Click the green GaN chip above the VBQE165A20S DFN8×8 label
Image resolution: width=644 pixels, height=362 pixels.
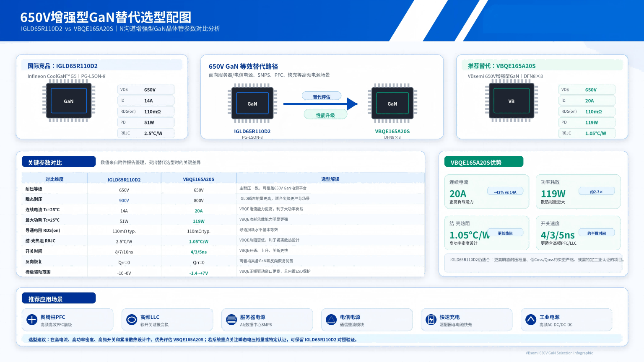(392, 103)
